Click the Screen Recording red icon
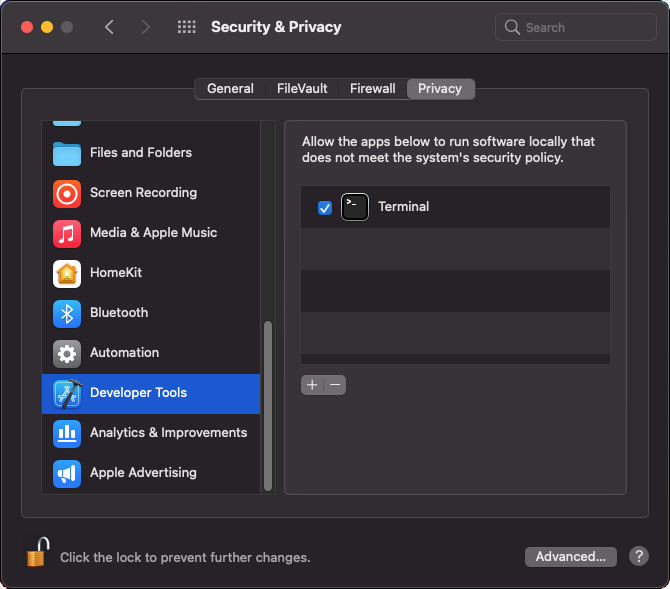Viewport: 670px width, 589px height. (x=67, y=193)
